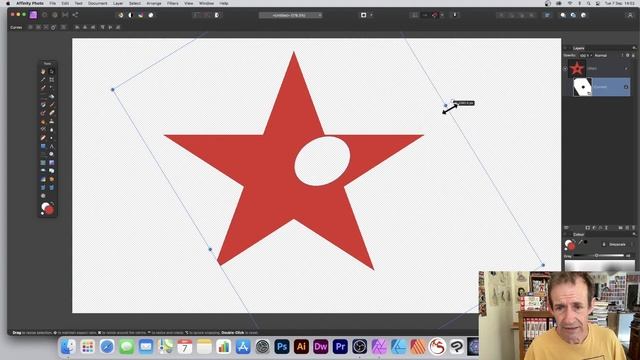This screenshot has height=360, width=640.
Task: Open the Layer menu
Action: (x=118, y=3)
